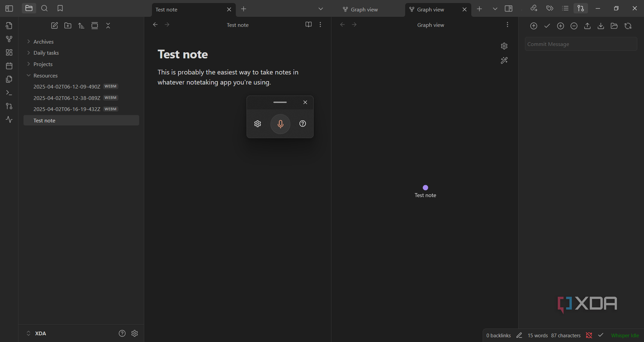Click new note icon in file explorer

click(55, 26)
